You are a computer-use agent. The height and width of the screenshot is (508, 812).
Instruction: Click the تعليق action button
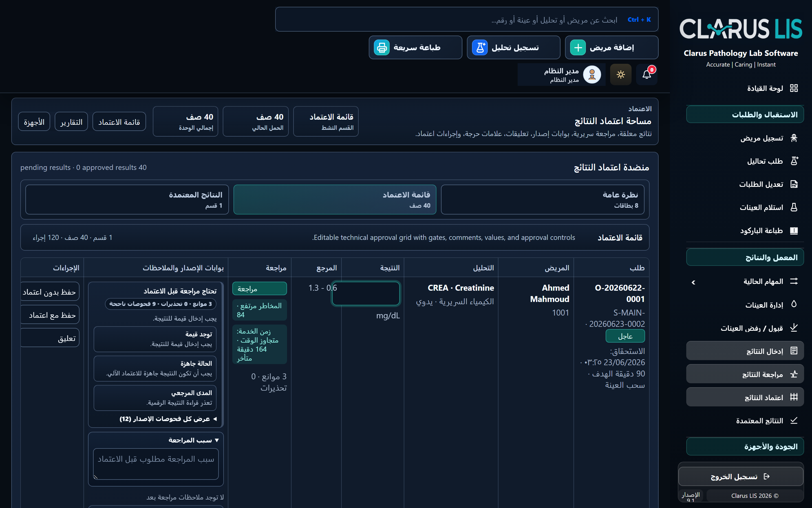(50, 338)
